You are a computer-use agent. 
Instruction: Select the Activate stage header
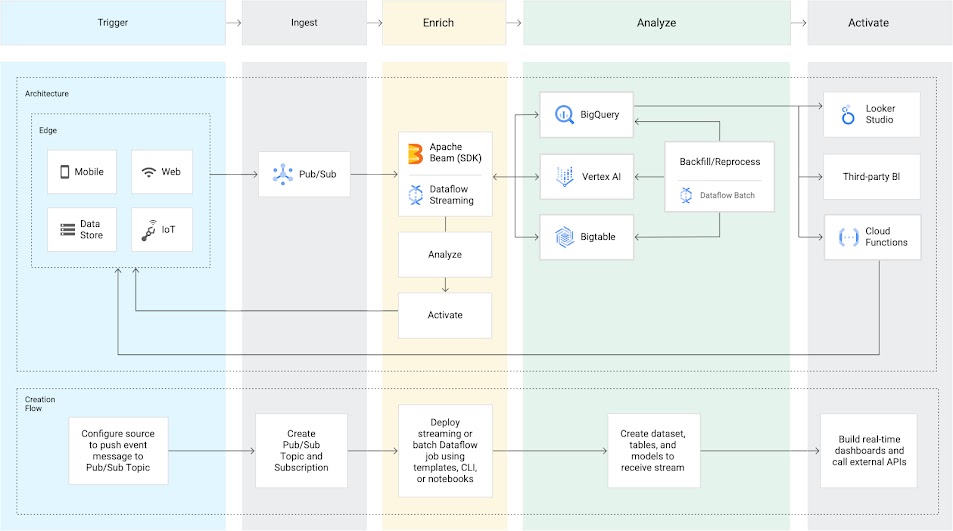point(879,22)
